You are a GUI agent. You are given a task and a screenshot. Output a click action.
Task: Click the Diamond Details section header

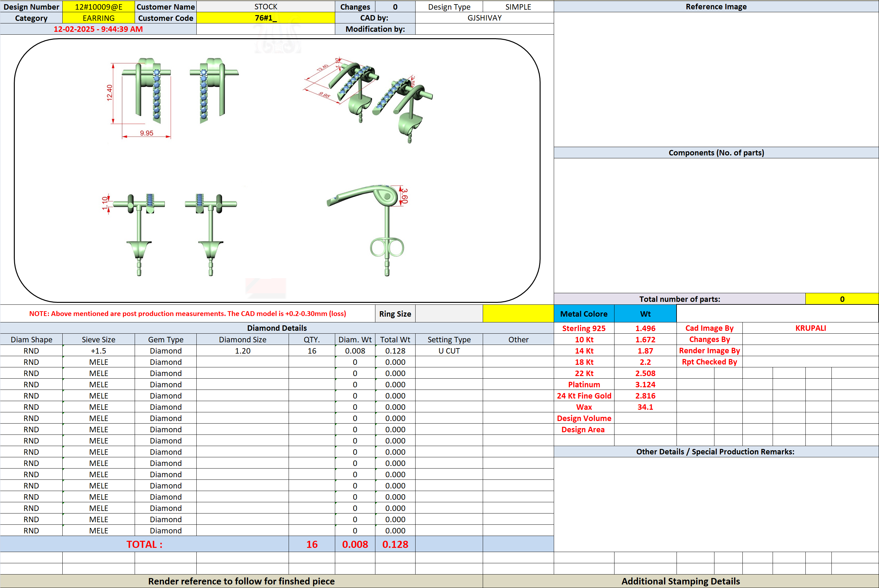[x=277, y=328]
